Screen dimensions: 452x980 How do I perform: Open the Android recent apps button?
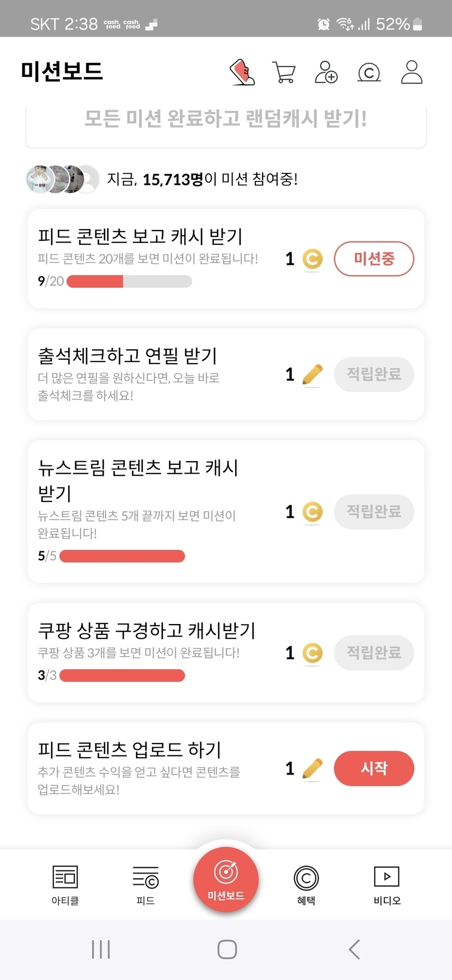pyautogui.click(x=101, y=949)
